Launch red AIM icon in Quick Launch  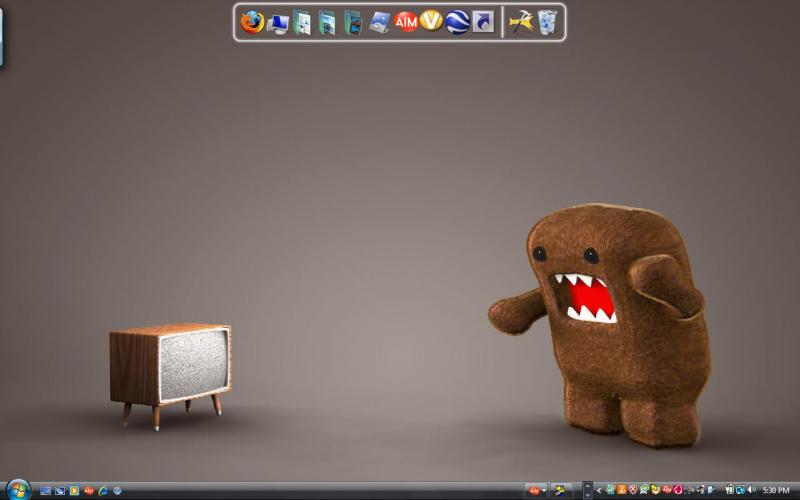point(88,491)
